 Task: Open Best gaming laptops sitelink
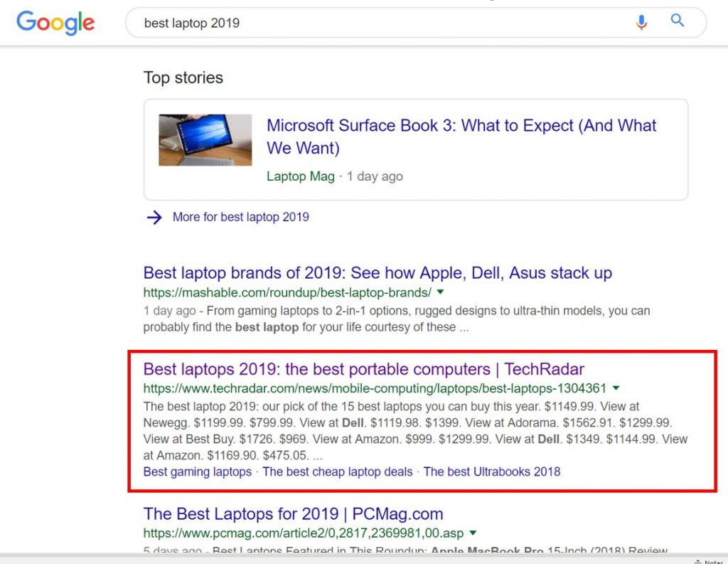click(198, 472)
